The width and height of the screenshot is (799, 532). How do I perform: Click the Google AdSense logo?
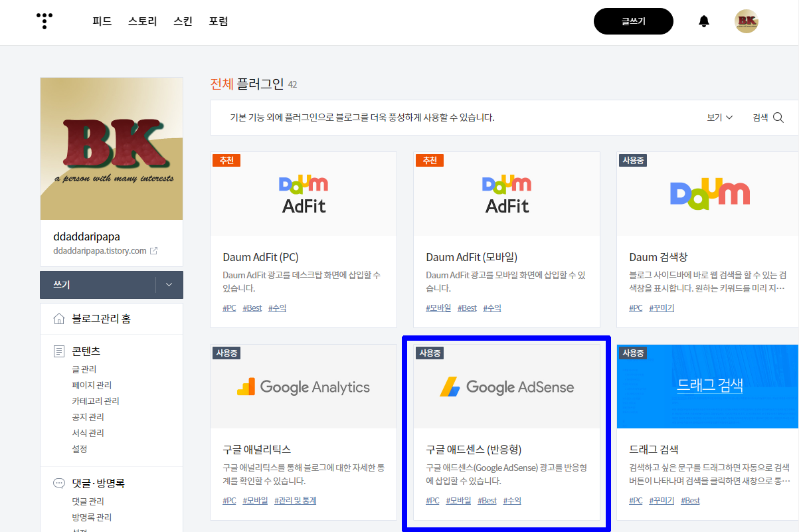tap(507, 387)
